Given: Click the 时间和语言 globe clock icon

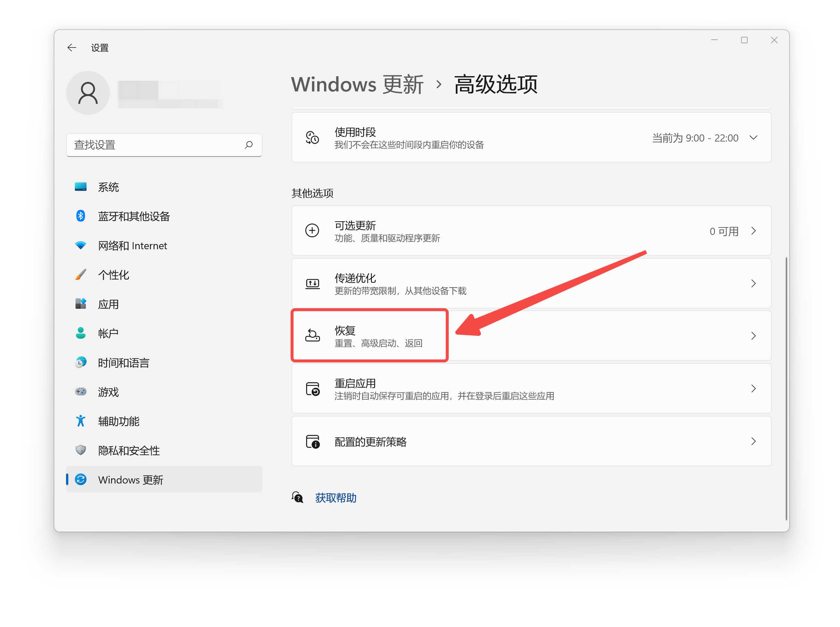Looking at the screenshot, I should [80, 362].
